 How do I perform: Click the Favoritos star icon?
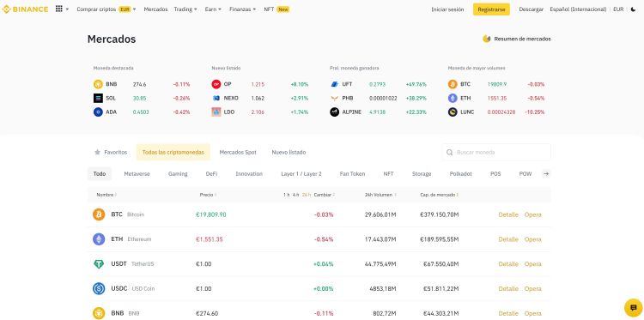point(97,152)
